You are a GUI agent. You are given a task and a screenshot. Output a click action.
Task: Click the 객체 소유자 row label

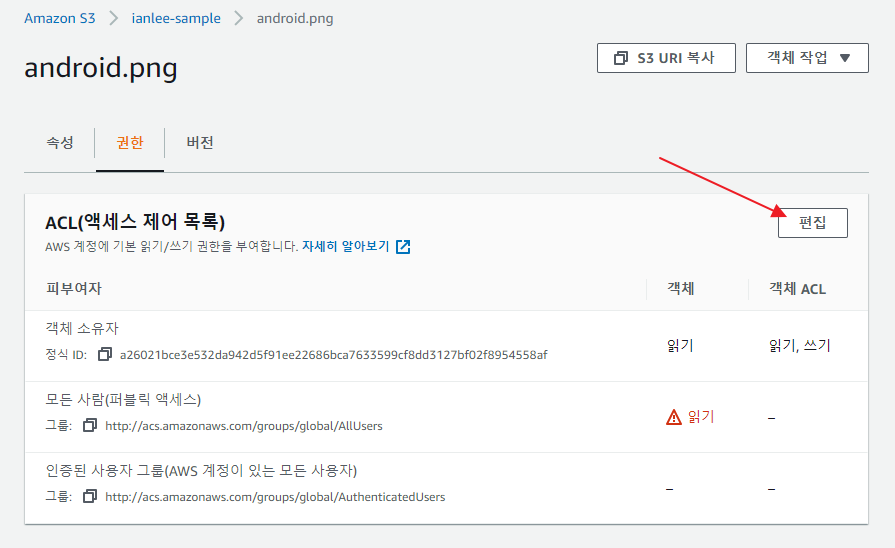pyautogui.click(x=82, y=328)
